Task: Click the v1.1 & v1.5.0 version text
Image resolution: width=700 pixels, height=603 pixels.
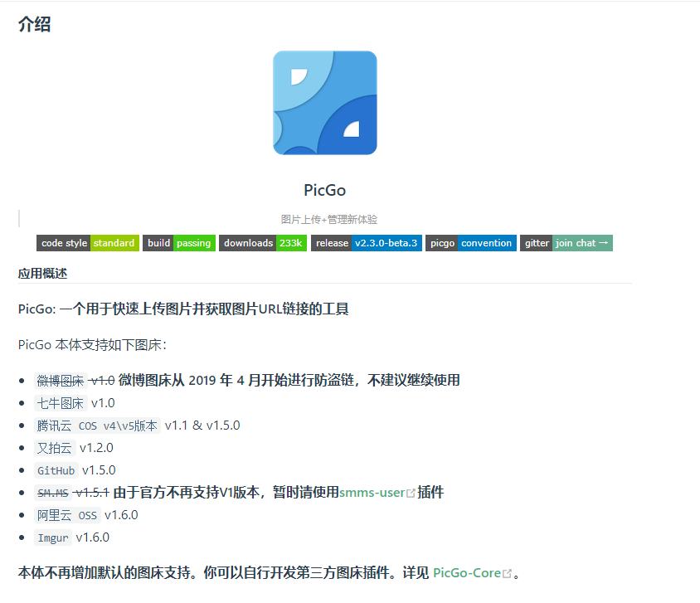Action: 202,426
